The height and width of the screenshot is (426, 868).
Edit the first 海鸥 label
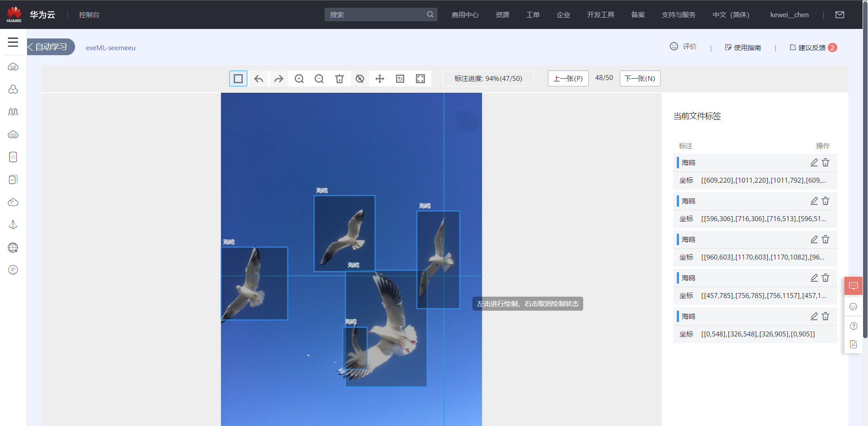pos(814,162)
